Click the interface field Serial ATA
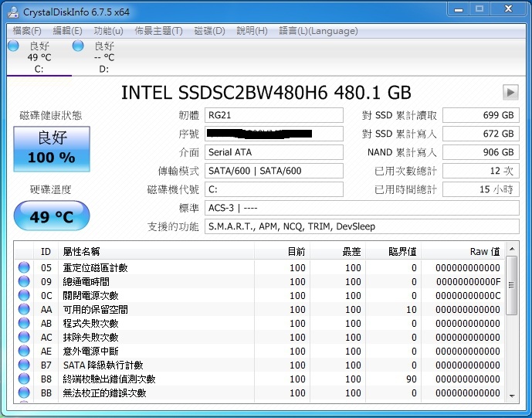Image resolution: width=532 pixels, height=418 pixels. click(274, 152)
